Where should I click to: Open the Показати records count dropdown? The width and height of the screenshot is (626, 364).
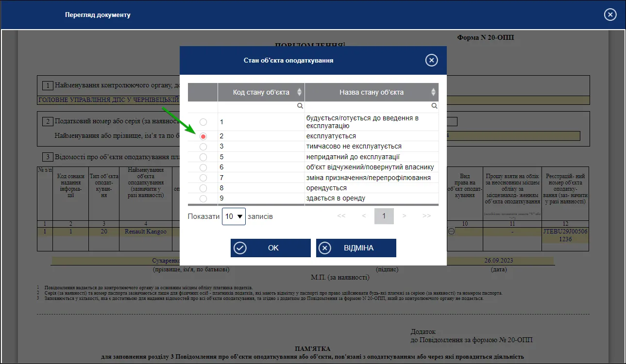coord(234,216)
